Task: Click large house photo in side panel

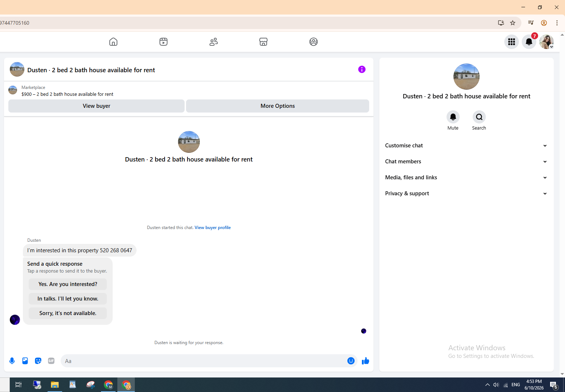Action: (x=467, y=77)
